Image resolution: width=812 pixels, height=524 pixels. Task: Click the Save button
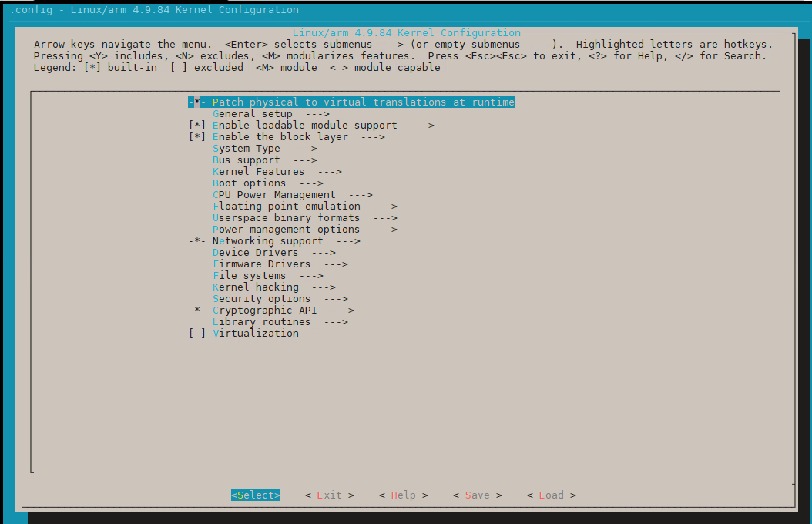pyautogui.click(x=478, y=495)
